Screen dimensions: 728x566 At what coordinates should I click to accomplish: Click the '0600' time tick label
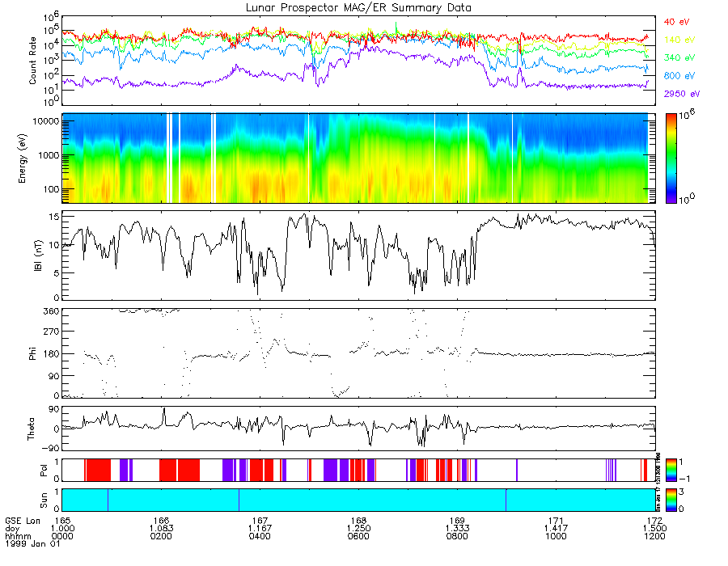coord(358,536)
